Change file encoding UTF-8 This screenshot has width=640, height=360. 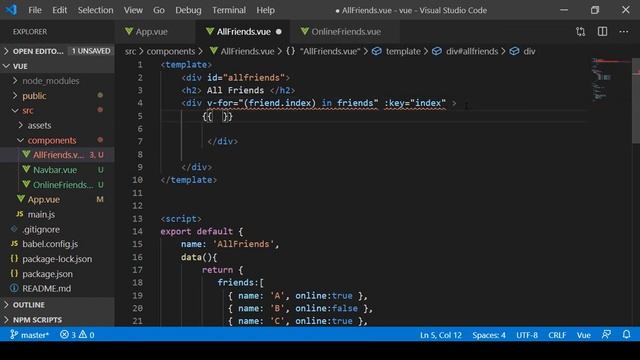527,335
